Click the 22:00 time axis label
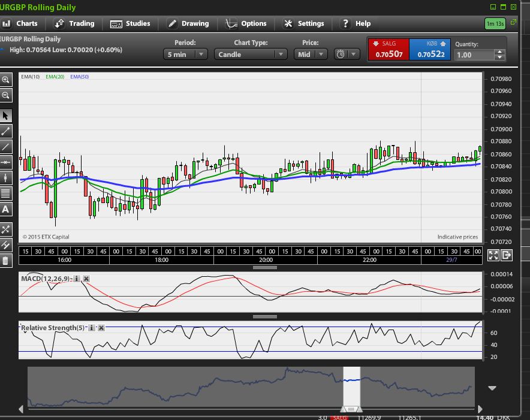The width and height of the screenshot is (530, 420). (x=369, y=260)
